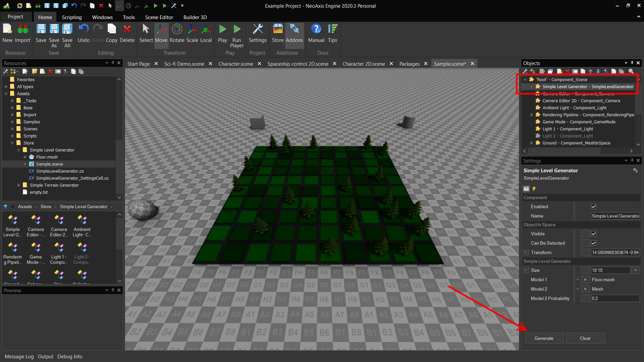Disable the Visible checkbox
The image size is (644, 362).
[594, 234]
